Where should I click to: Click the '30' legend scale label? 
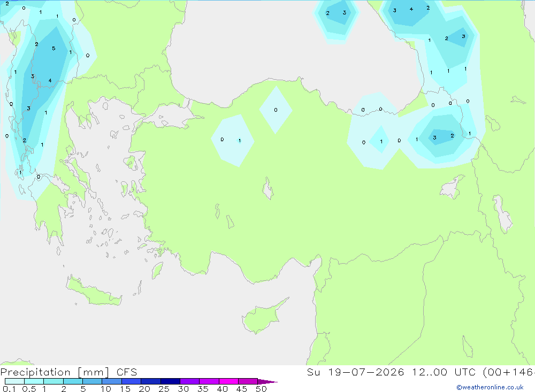tap(183, 389)
